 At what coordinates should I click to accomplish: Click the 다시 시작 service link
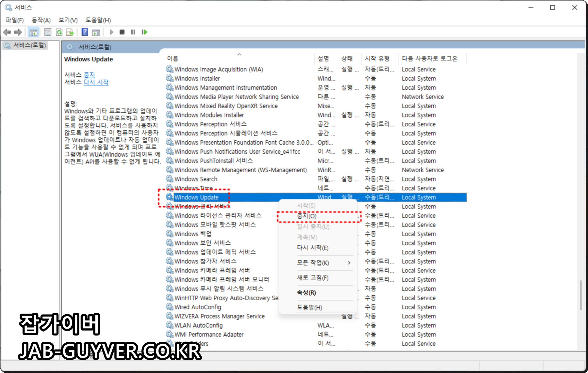tap(96, 82)
